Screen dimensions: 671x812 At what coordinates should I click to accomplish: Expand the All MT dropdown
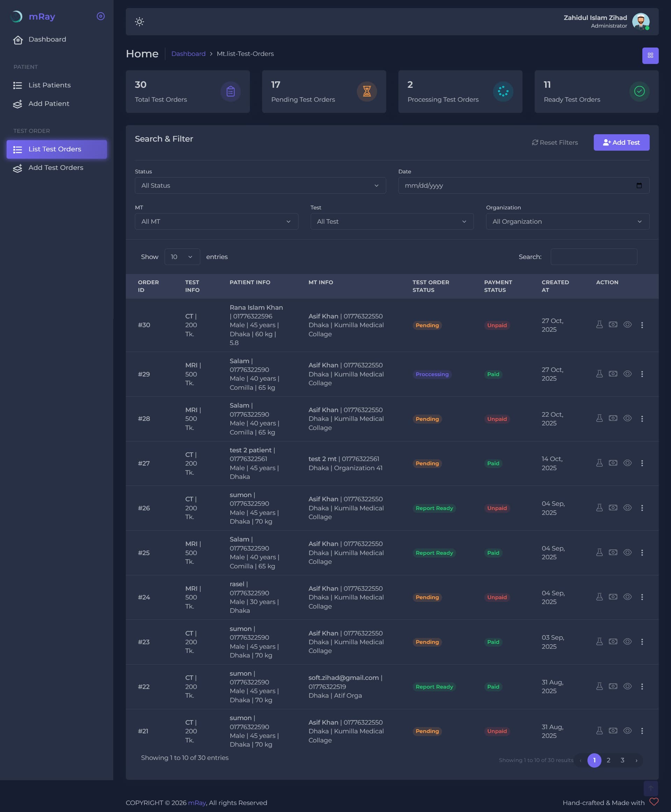pos(216,222)
